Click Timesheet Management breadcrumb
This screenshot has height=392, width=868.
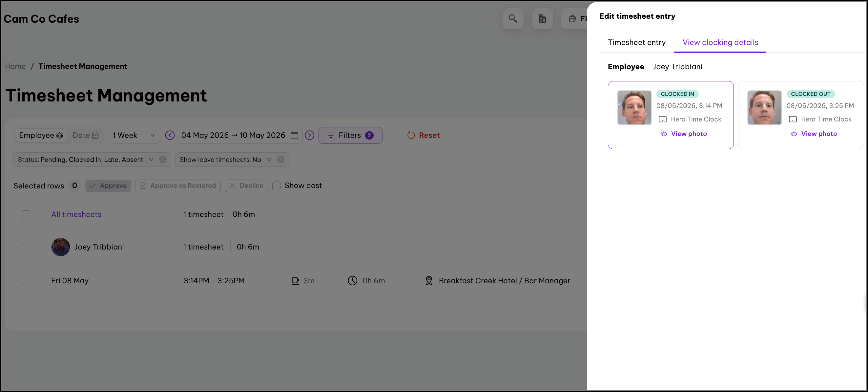[x=83, y=66]
